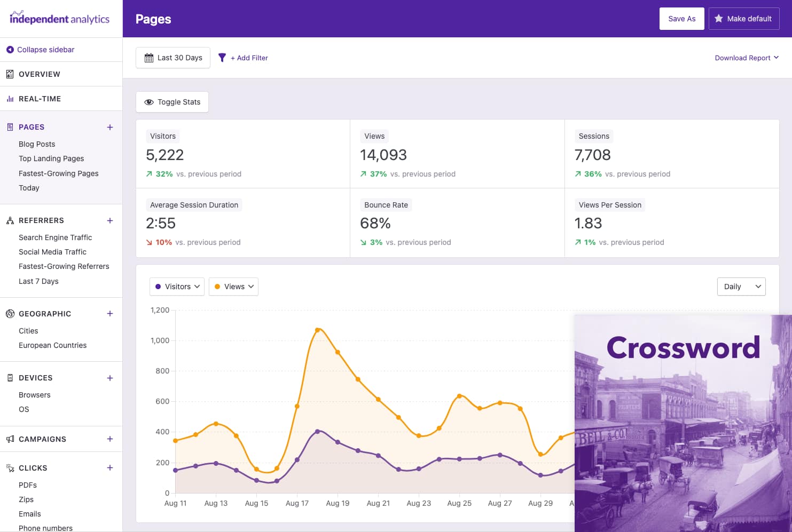Click the funnel filter icon
792x532 pixels.
[222, 58]
